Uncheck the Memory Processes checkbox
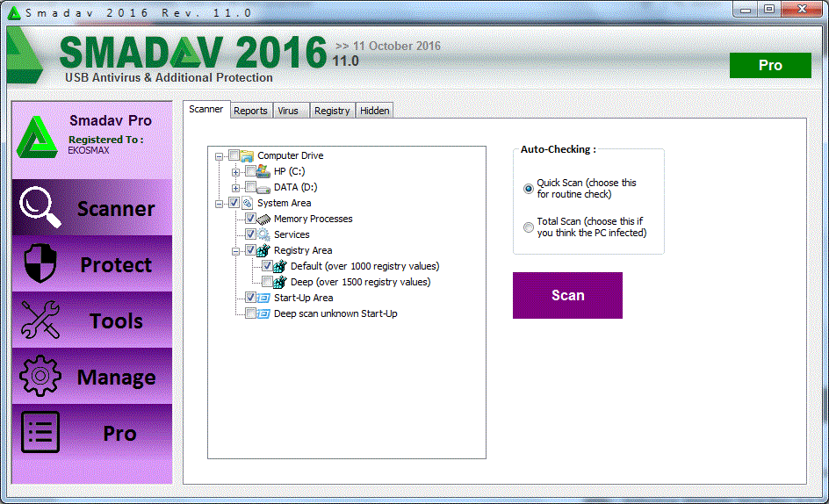Screen dimensions: 829x504 click(x=250, y=218)
